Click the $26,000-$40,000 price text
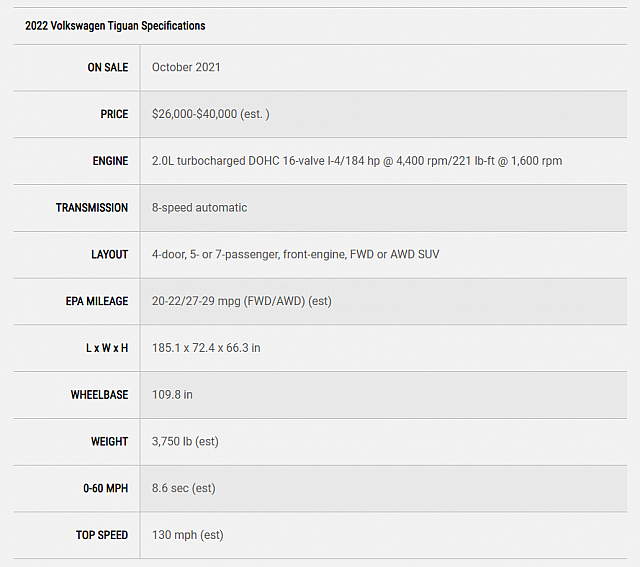This screenshot has width=640, height=567. pos(211,114)
